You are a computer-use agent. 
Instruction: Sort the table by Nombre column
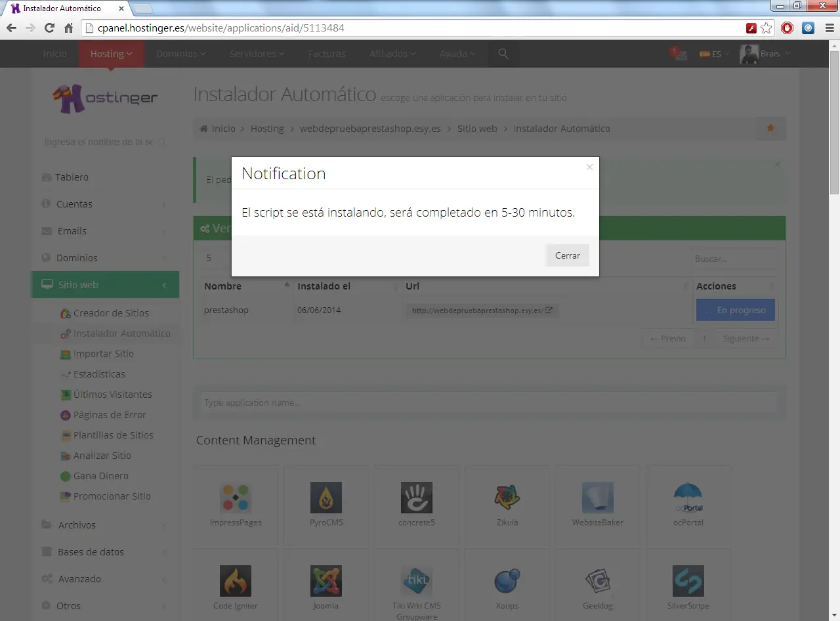click(247, 286)
